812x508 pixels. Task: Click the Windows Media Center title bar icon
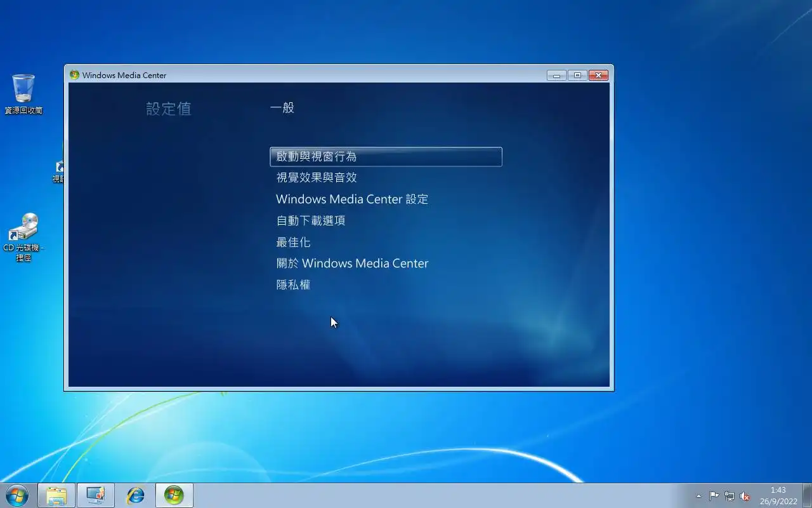(x=75, y=75)
